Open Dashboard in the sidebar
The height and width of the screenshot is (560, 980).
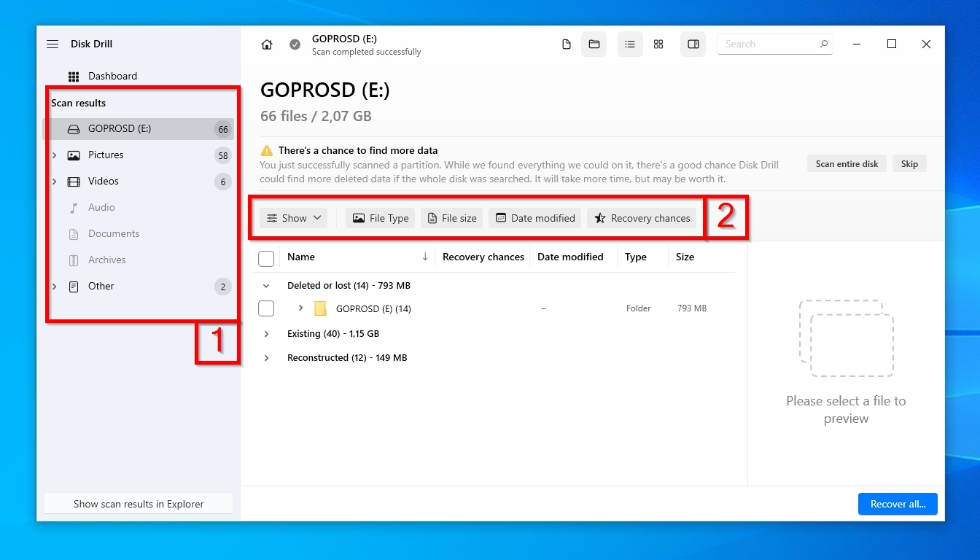pyautogui.click(x=112, y=77)
